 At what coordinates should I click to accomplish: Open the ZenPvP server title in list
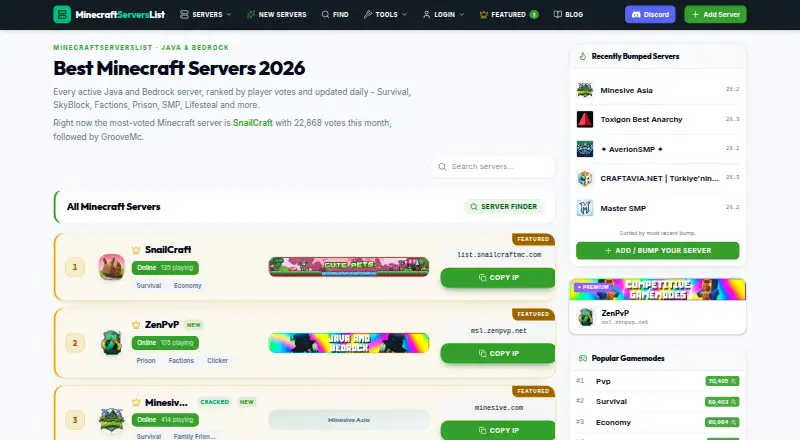pos(162,325)
